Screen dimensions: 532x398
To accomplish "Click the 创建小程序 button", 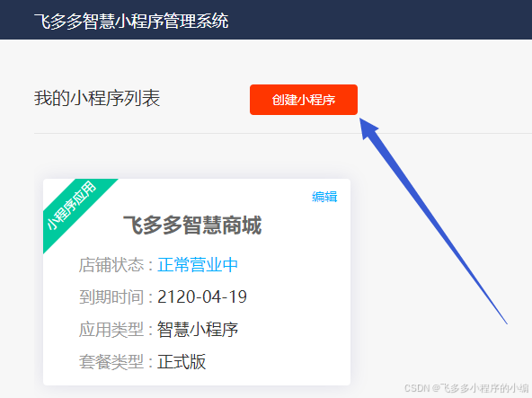I will (x=304, y=100).
